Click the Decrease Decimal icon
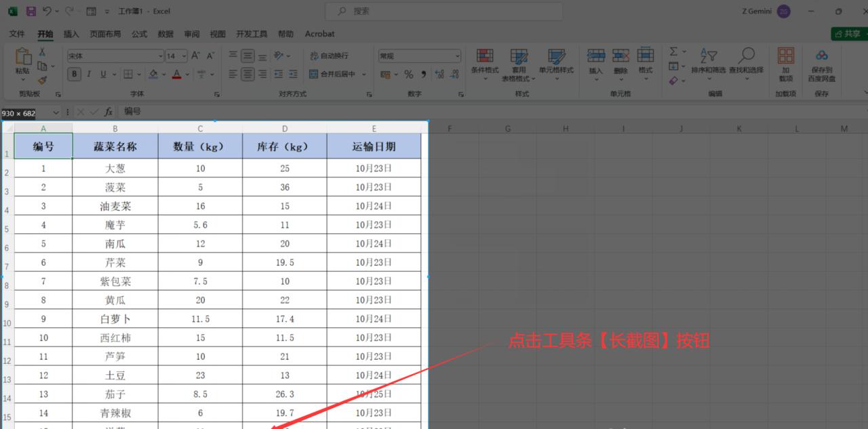868x429 pixels. pos(454,75)
